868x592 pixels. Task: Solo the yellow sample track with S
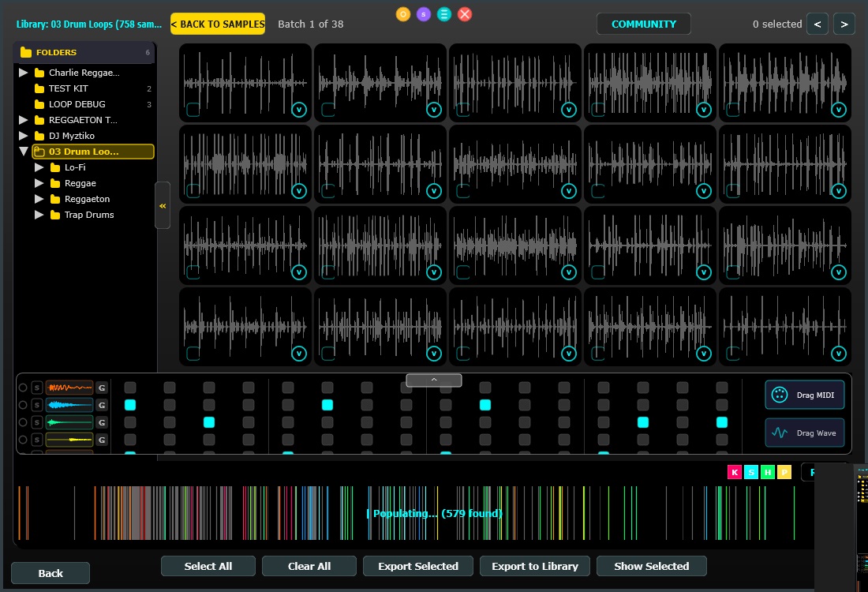36,440
